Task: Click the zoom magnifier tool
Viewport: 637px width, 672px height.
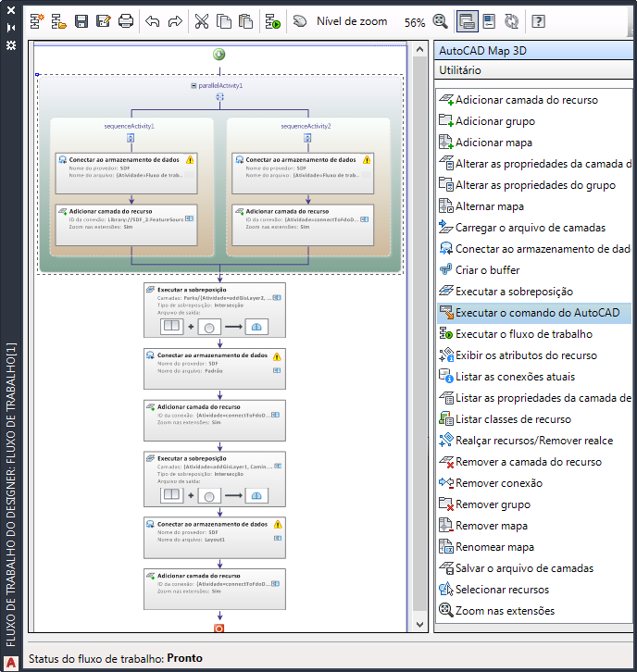Action: (440, 21)
